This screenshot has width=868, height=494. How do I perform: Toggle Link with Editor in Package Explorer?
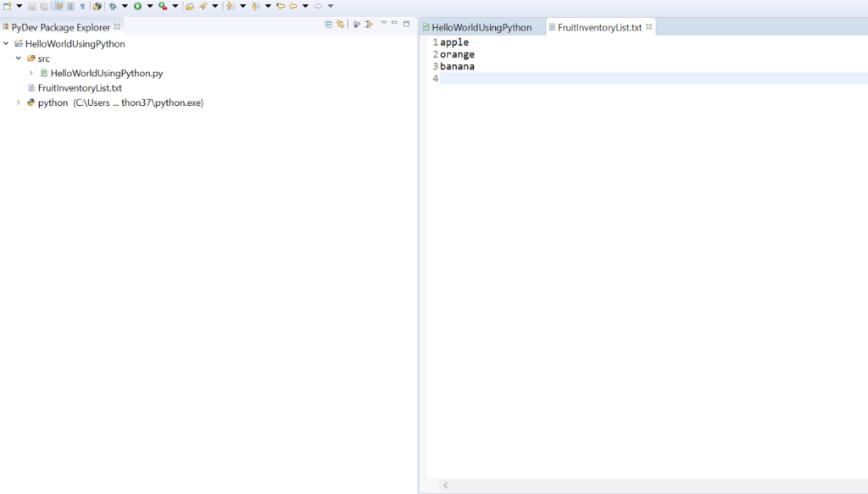click(x=340, y=24)
